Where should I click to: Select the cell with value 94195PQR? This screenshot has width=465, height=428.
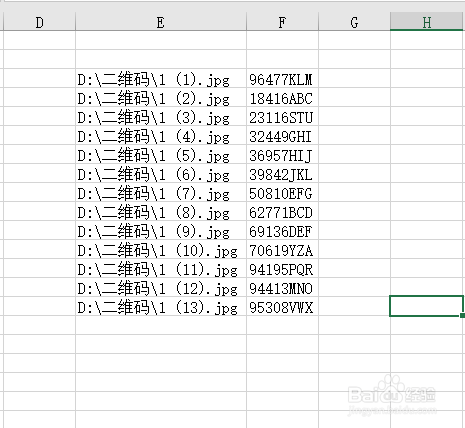coord(282,268)
